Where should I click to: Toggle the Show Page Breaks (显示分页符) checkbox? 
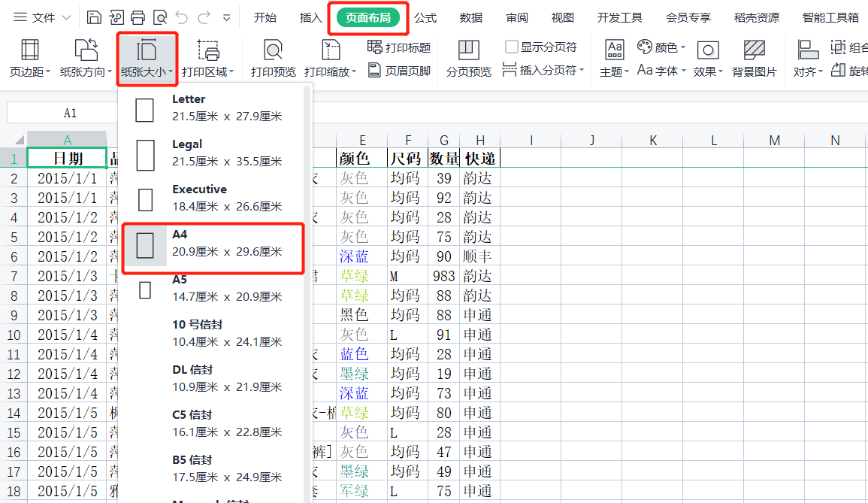click(512, 47)
